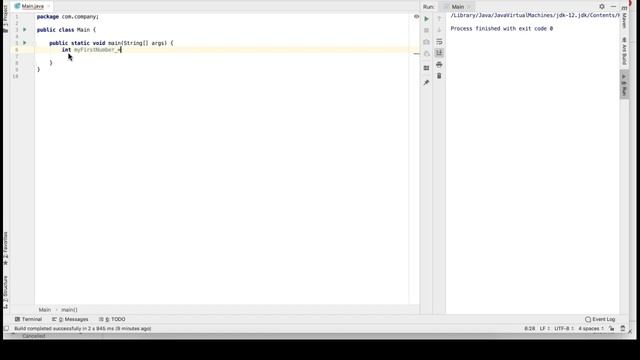This screenshot has width=640, height=360.
Task: Click the Down stack trace arrow
Action: pos(439,31)
